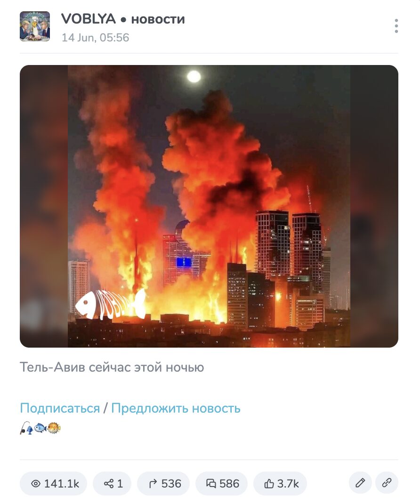Open the VOBLYA • новости channel name

[x=123, y=19]
